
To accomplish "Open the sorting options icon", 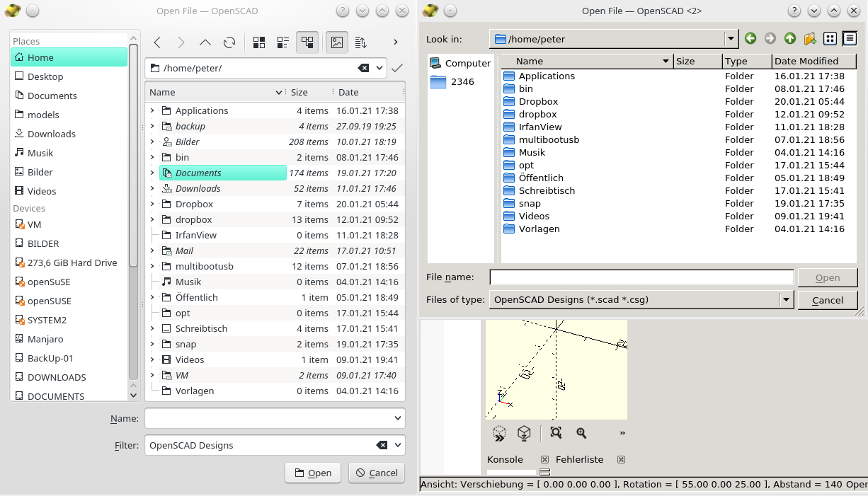I will point(361,42).
